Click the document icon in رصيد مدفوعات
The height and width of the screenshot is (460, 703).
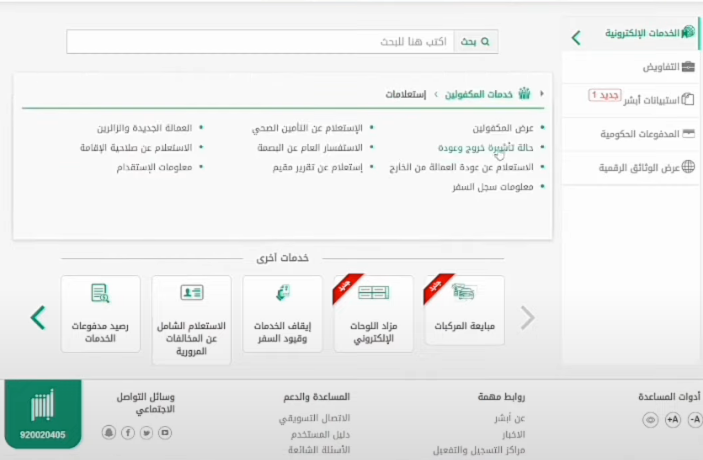point(100,293)
